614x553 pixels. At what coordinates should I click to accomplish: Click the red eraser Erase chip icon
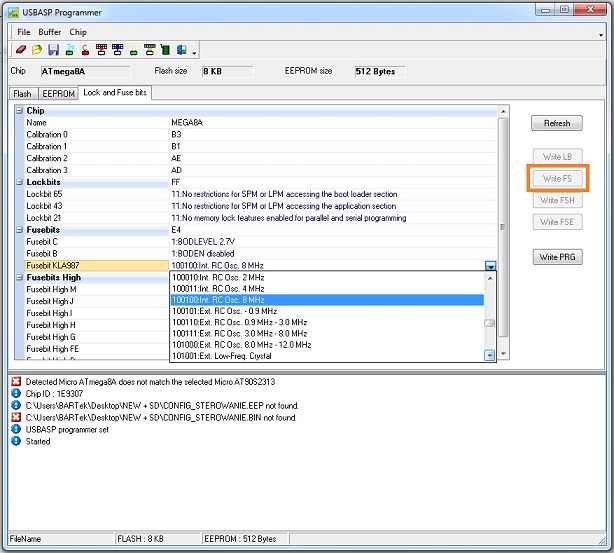pos(21,50)
